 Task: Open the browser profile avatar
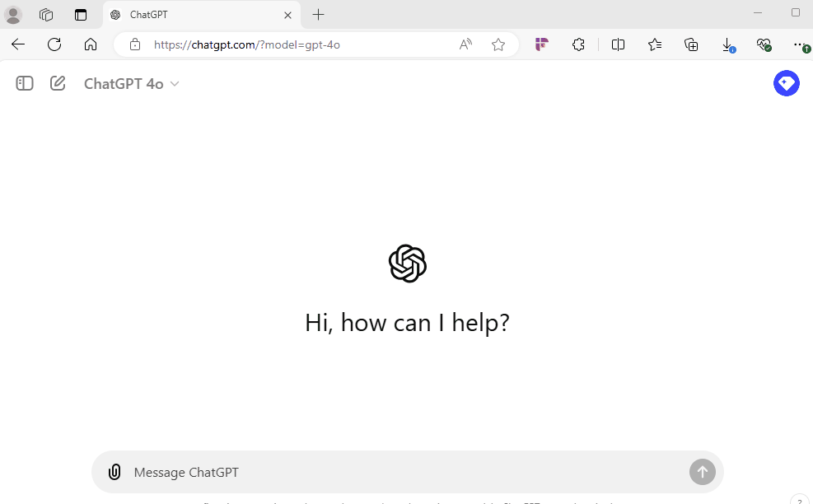coord(13,15)
